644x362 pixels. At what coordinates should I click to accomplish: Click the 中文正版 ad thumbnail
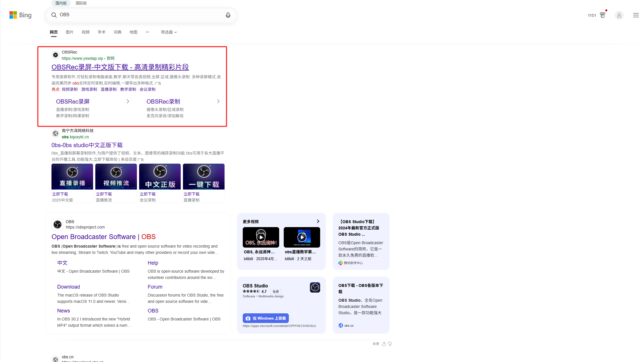(x=160, y=176)
